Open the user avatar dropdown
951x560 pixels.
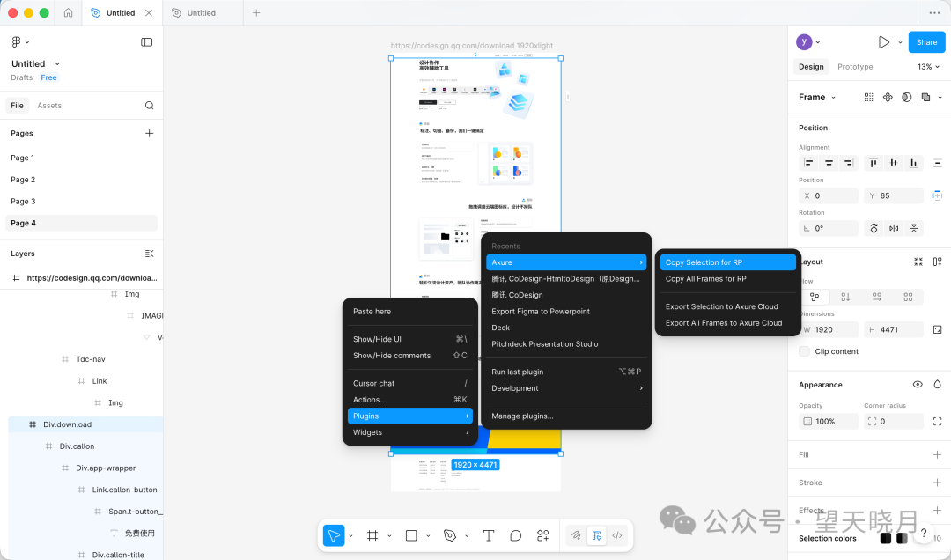click(818, 42)
